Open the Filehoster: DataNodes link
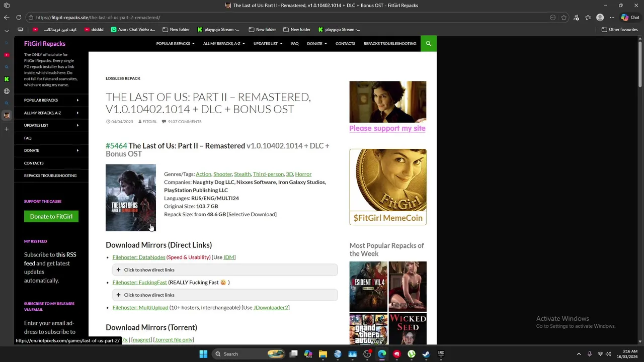This screenshot has height=362, width=644. click(x=139, y=257)
